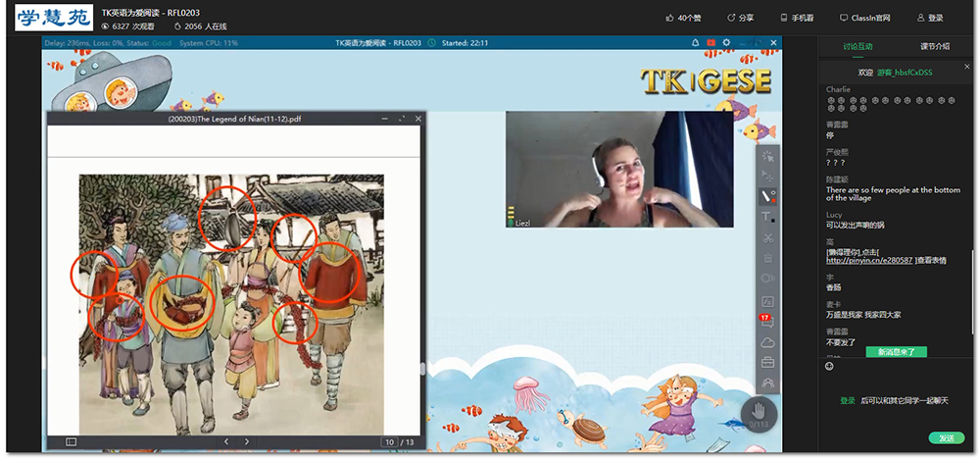980x459 pixels.
Task: Click the trash delete tool
Action: click(x=767, y=258)
